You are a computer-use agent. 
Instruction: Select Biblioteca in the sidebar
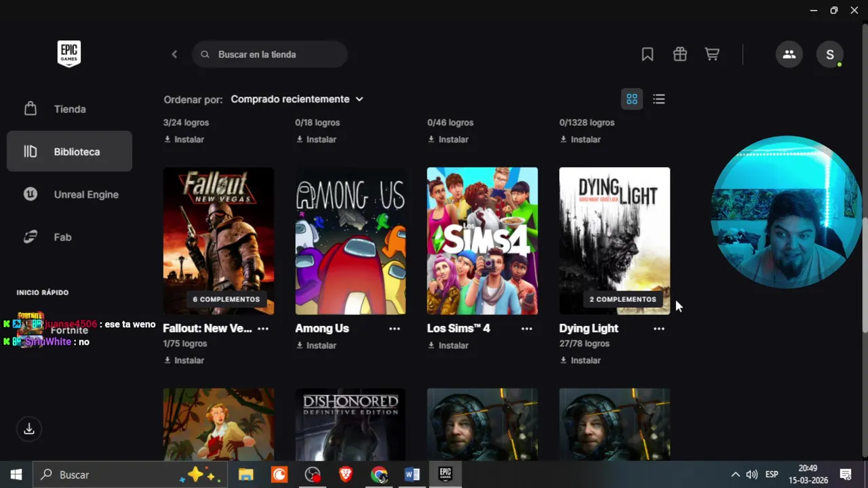(x=69, y=152)
